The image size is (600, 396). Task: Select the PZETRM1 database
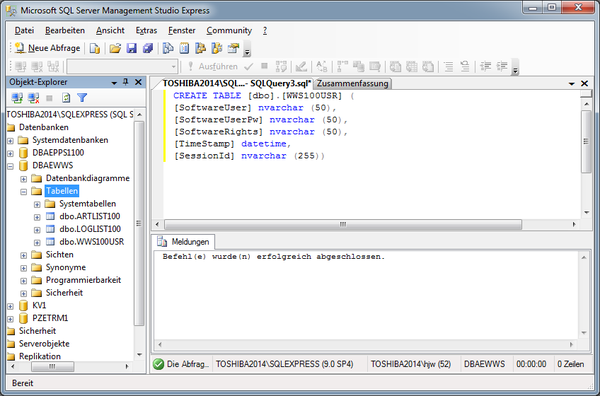coord(50,318)
